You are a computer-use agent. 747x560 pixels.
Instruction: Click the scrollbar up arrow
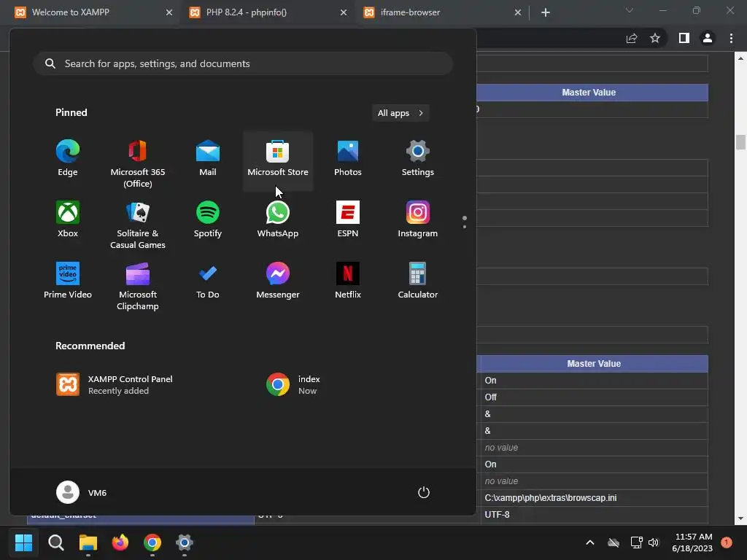(x=740, y=58)
